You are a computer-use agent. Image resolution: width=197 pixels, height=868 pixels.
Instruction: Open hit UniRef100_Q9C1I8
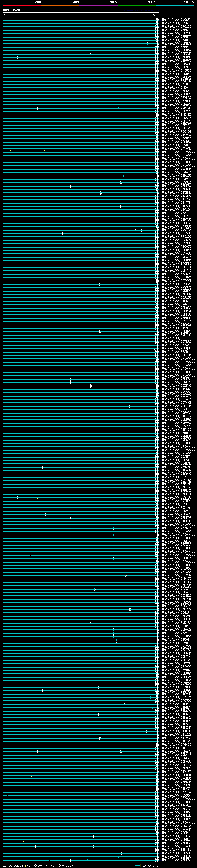point(176,26)
